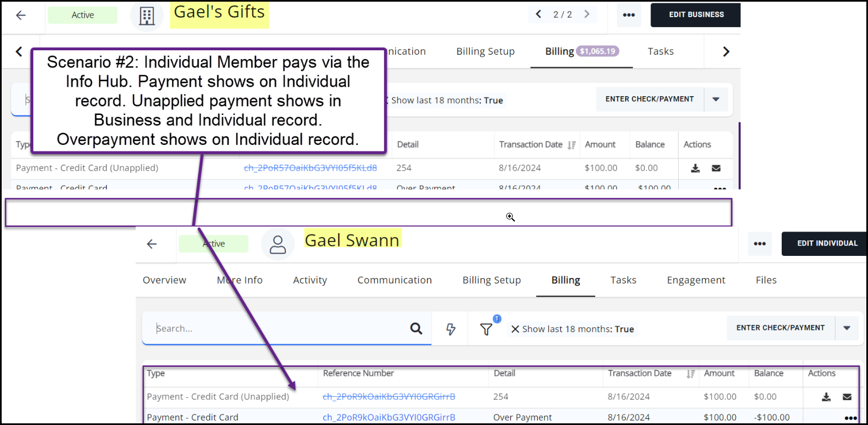
Task: Expand the dropdown next to individual Enter Check/Payment
Action: click(846, 328)
